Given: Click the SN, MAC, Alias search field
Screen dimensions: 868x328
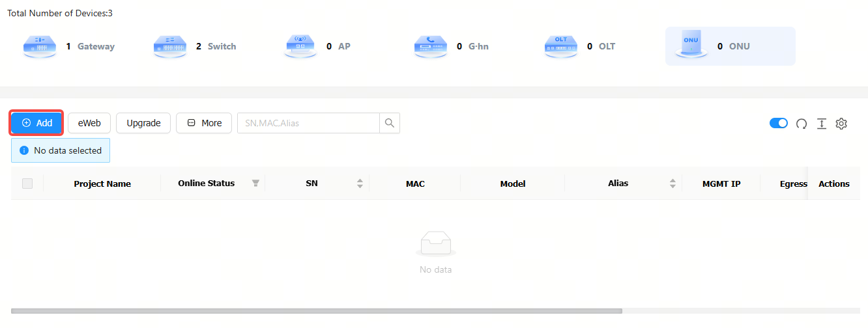Looking at the screenshot, I should coord(308,123).
